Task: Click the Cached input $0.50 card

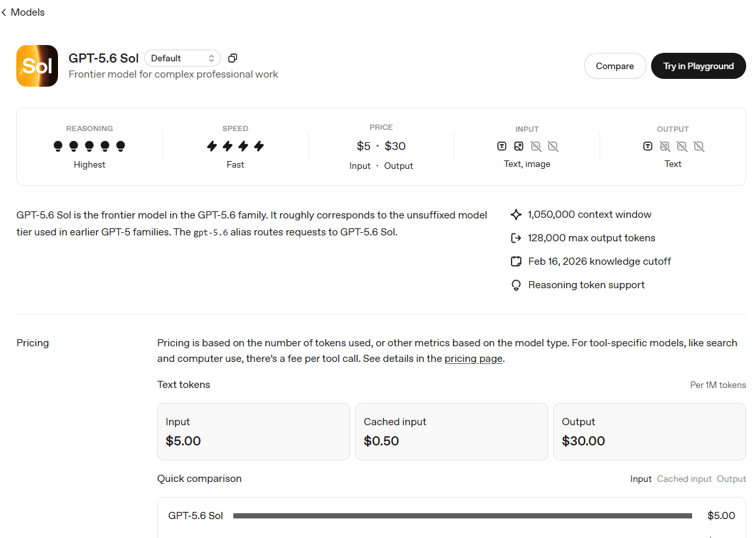Action: click(x=451, y=432)
